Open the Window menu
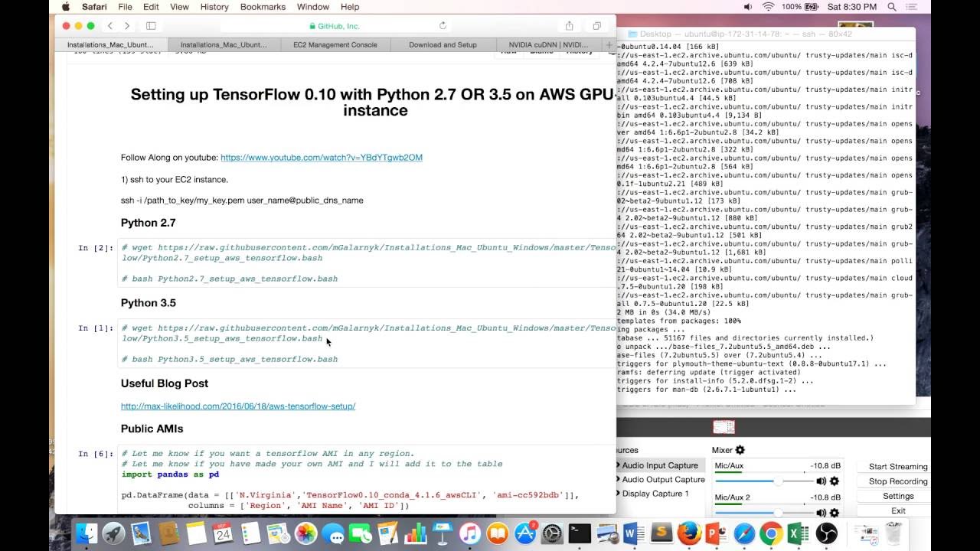The image size is (980, 551). click(312, 7)
